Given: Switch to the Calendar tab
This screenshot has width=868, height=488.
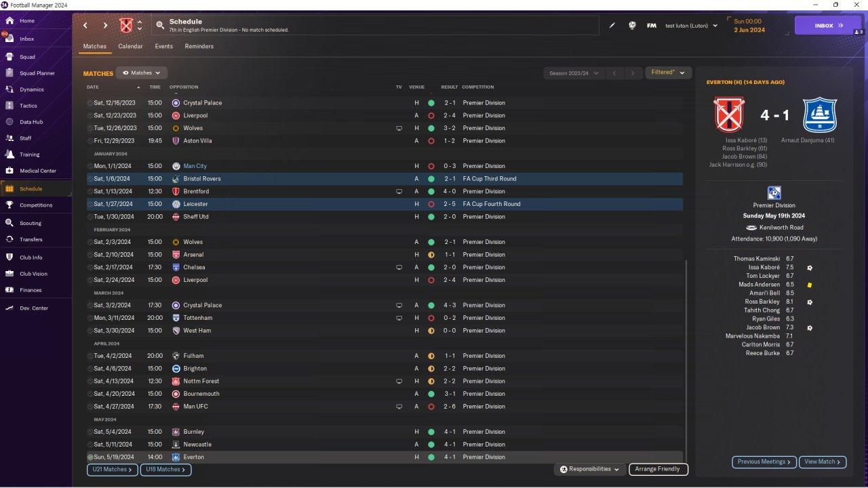Looking at the screenshot, I should (130, 47).
